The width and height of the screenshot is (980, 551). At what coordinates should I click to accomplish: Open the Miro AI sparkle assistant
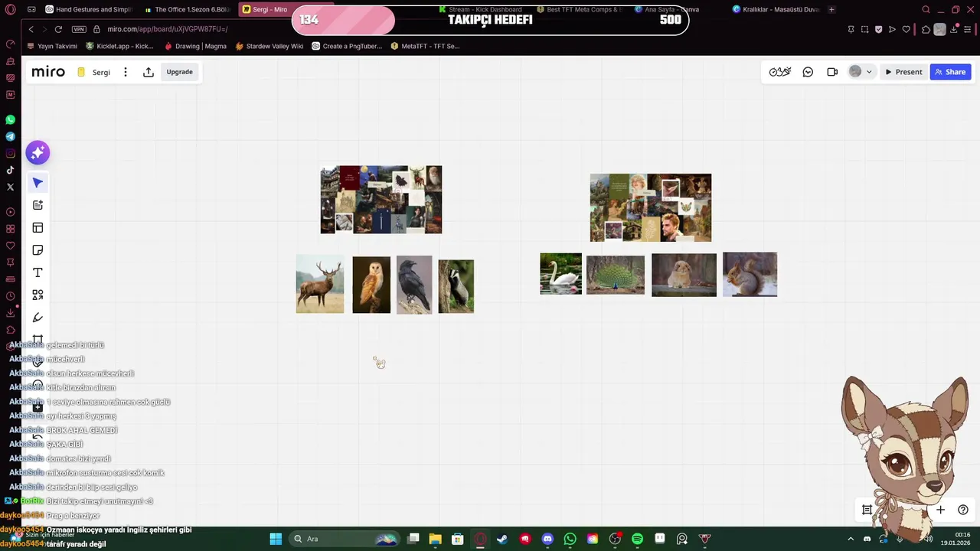pyautogui.click(x=38, y=152)
